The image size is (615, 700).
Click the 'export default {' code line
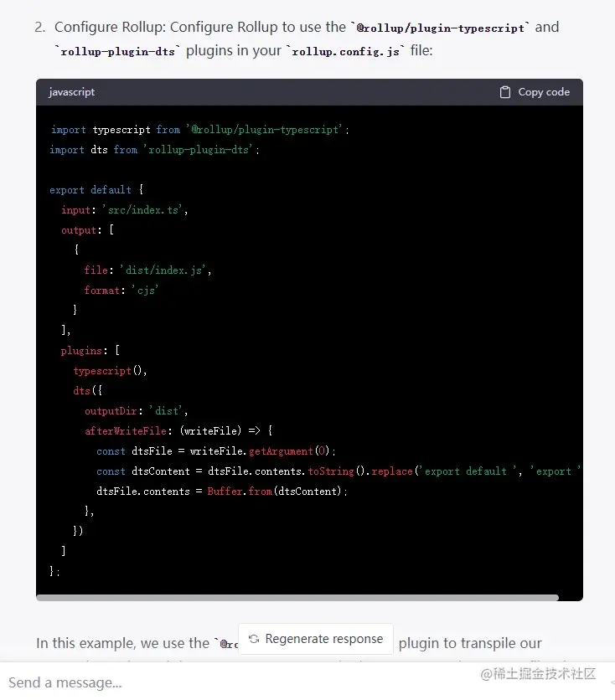pyautogui.click(x=96, y=190)
